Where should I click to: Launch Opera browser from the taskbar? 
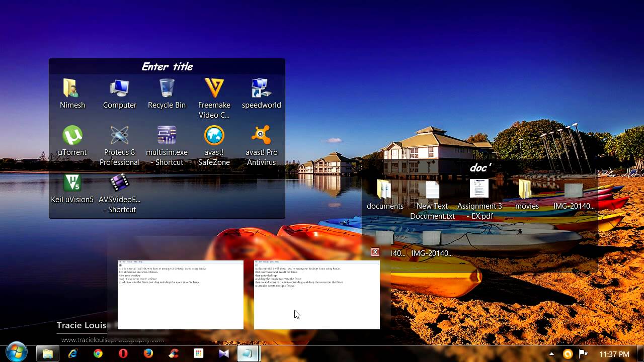coord(123,354)
